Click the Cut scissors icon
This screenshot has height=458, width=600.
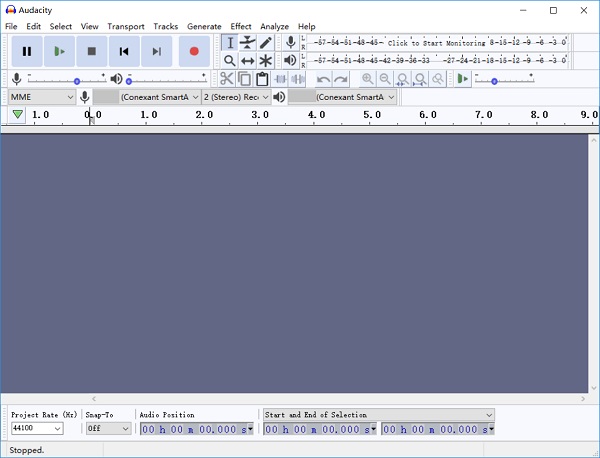227,79
